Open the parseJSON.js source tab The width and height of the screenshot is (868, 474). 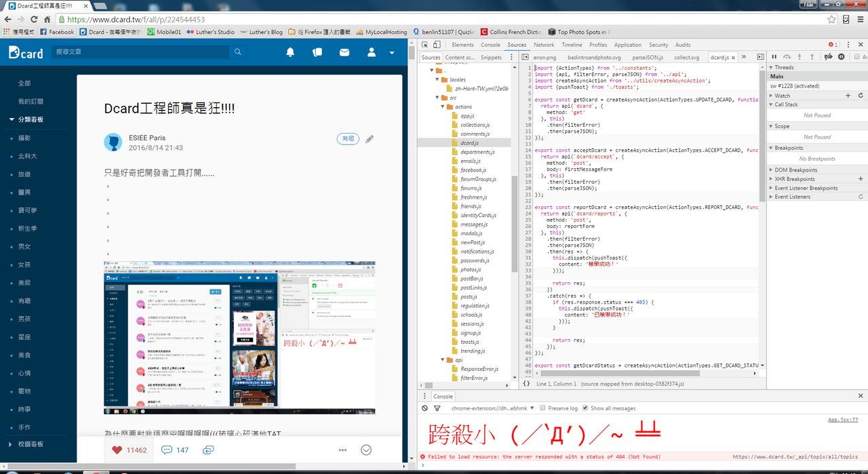648,58
